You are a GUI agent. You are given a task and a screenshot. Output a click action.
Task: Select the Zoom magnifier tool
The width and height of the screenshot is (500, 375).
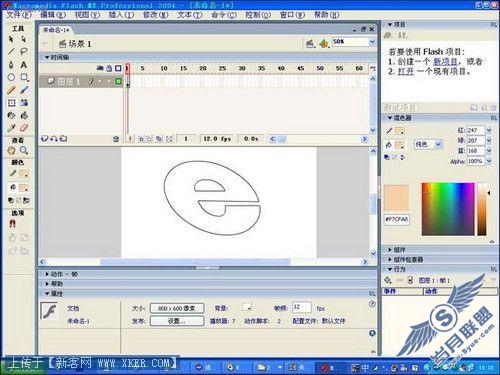click(24, 151)
